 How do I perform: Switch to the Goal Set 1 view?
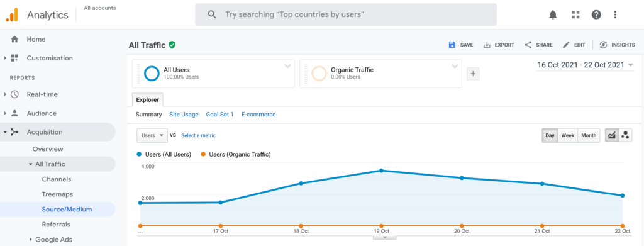coord(219,115)
